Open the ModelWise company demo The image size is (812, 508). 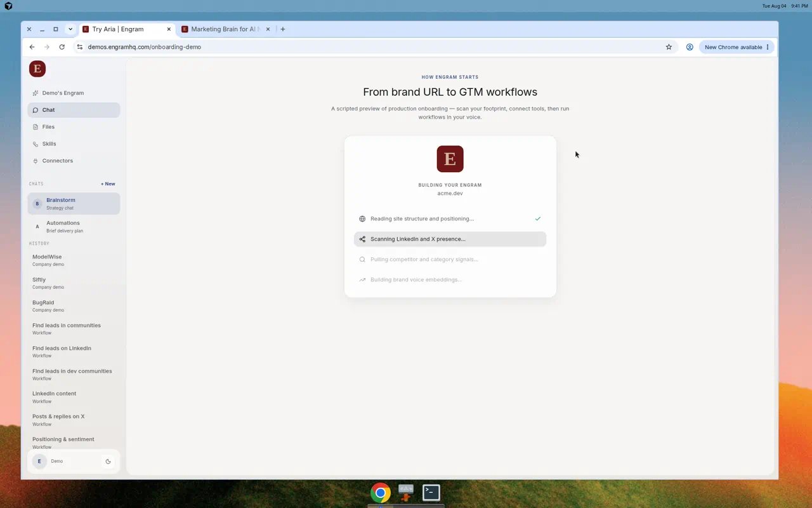pos(74,260)
